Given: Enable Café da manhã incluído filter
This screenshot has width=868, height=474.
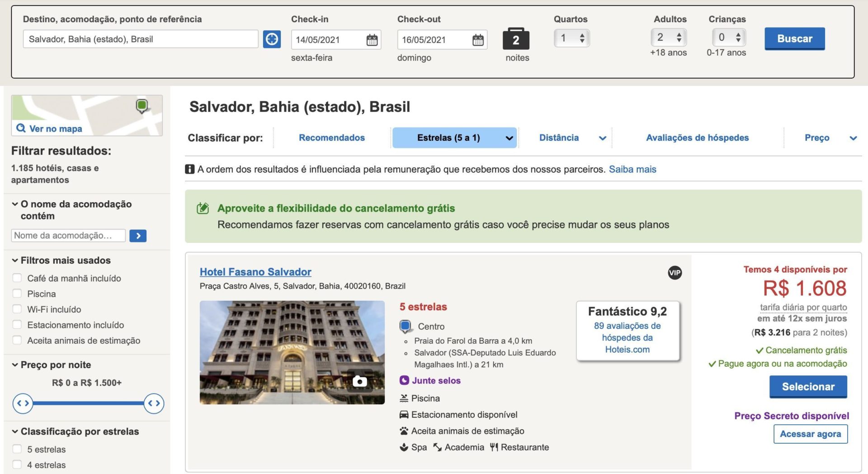Looking at the screenshot, I should (x=17, y=278).
